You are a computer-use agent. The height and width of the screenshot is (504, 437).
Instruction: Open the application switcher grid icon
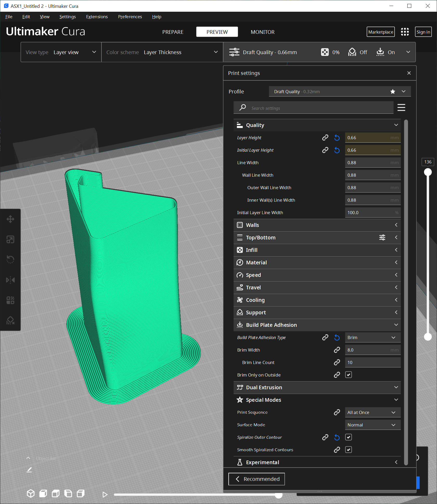pyautogui.click(x=405, y=32)
